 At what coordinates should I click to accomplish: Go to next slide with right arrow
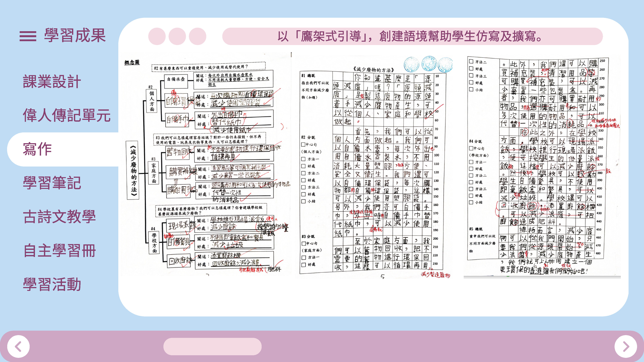point(625,347)
